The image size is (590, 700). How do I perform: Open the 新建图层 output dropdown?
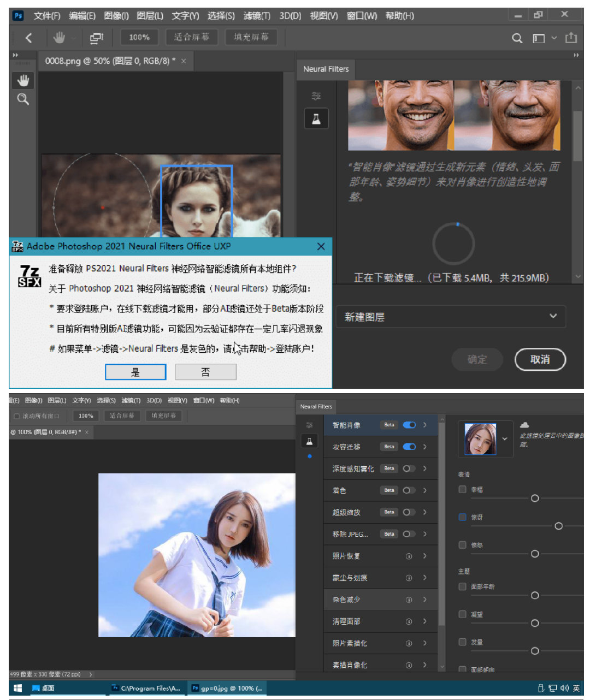pyautogui.click(x=450, y=317)
